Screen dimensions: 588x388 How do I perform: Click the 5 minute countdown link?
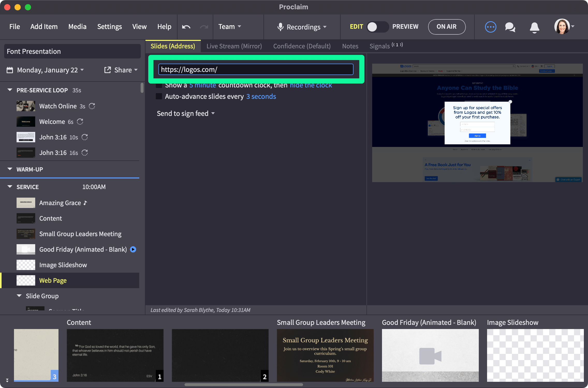pyautogui.click(x=203, y=85)
